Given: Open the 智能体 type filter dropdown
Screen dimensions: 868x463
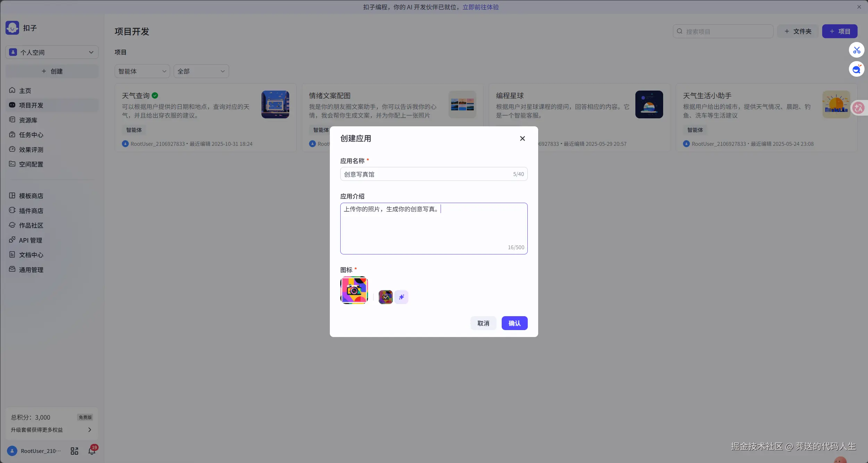Looking at the screenshot, I should (x=142, y=71).
